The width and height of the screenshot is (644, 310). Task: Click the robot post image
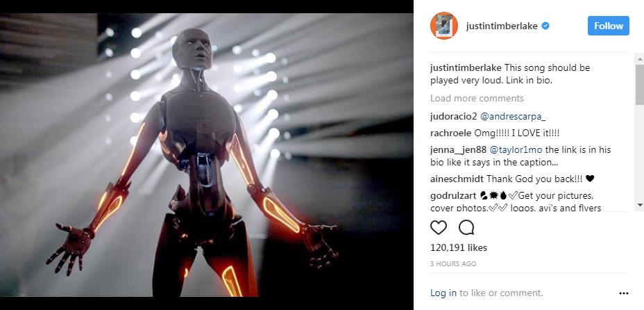[207, 155]
